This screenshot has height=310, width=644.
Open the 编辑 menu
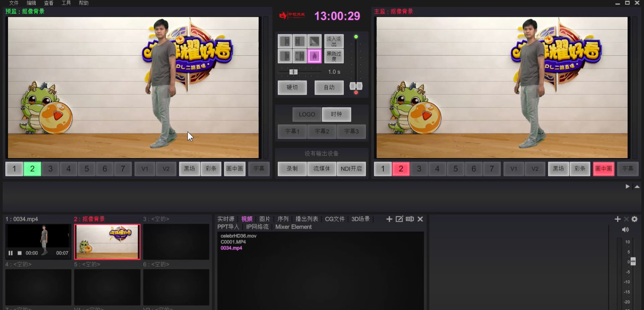click(x=31, y=3)
